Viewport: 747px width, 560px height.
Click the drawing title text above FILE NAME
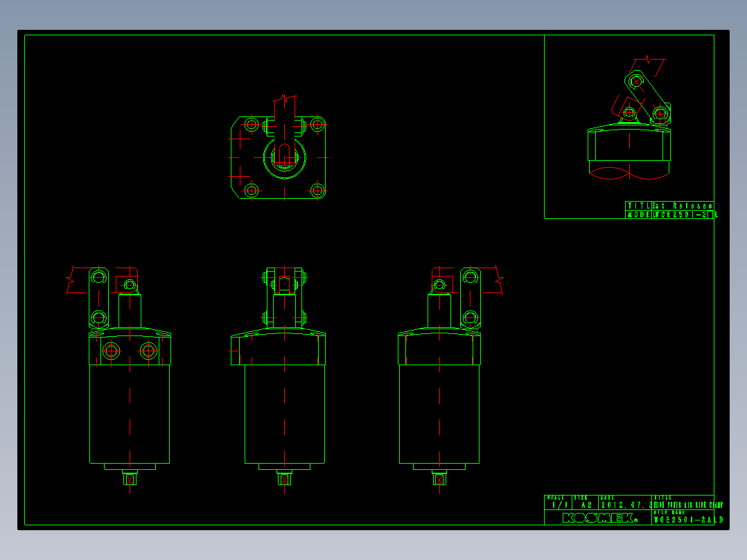pos(688,505)
